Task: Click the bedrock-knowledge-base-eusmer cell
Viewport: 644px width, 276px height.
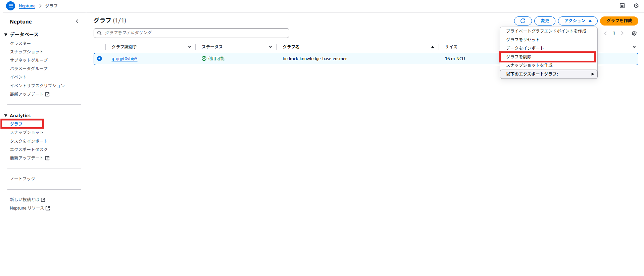Action: tap(315, 58)
